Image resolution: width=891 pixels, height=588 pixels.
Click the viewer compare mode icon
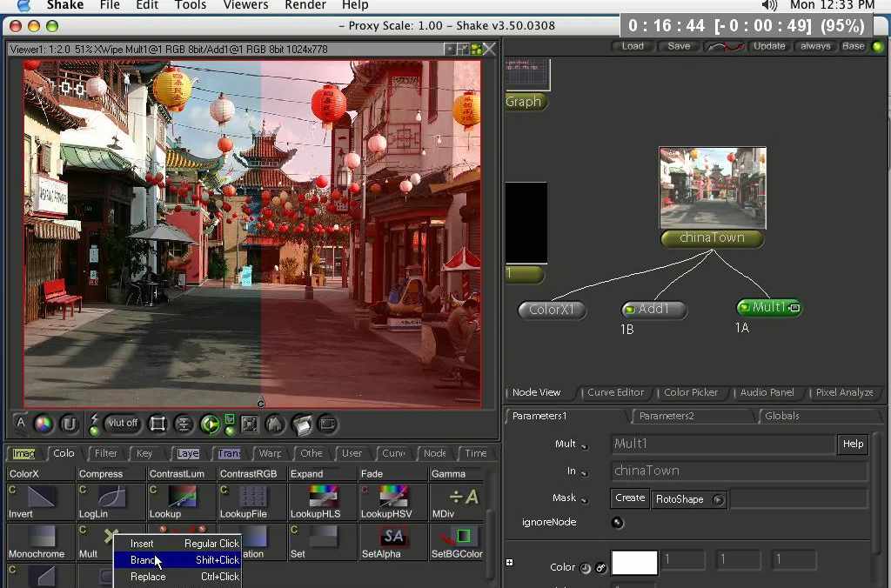pyautogui.click(x=184, y=424)
